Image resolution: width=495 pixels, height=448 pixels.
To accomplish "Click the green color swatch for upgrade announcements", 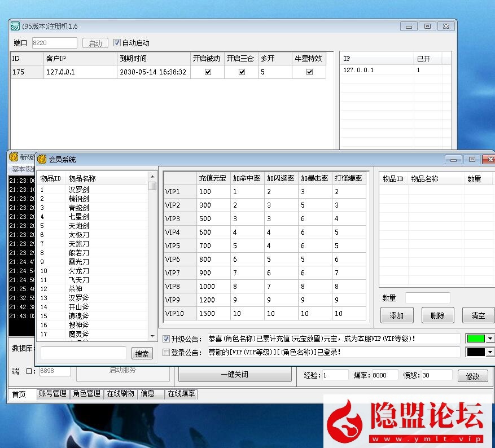I will point(476,339).
